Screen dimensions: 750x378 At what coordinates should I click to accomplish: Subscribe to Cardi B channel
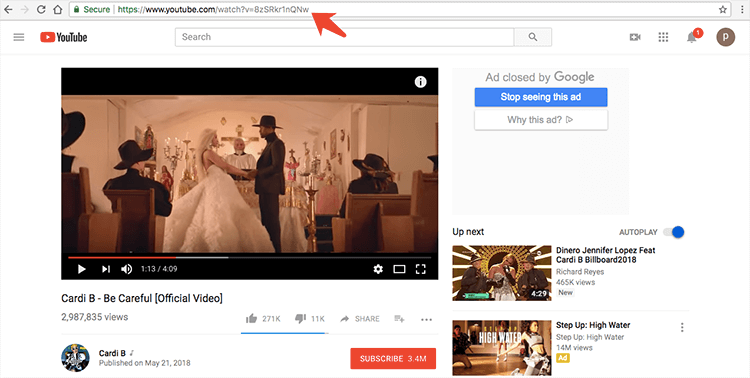point(393,358)
